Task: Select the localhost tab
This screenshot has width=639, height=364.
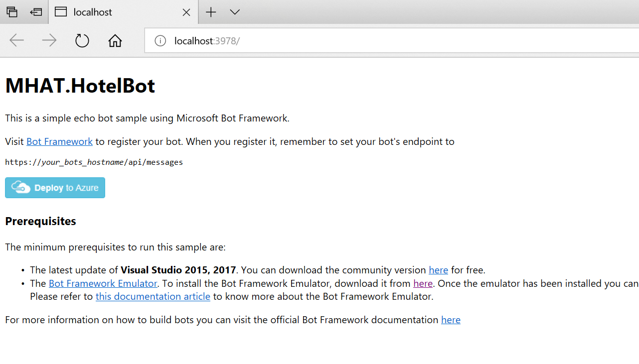Action: 124,12
